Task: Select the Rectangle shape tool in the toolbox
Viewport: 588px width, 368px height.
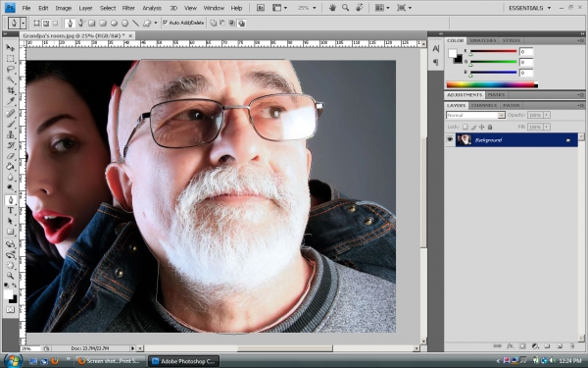Action: click(10, 232)
